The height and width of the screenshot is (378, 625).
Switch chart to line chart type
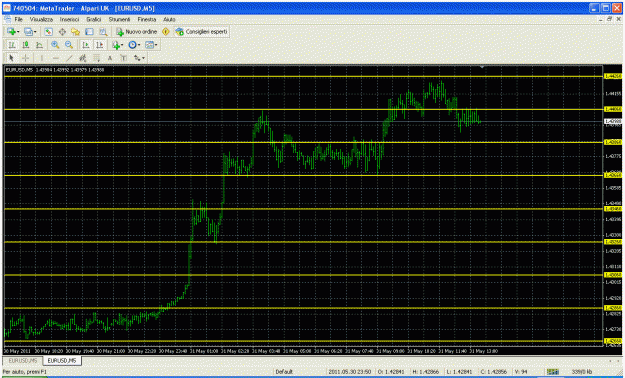(x=39, y=45)
